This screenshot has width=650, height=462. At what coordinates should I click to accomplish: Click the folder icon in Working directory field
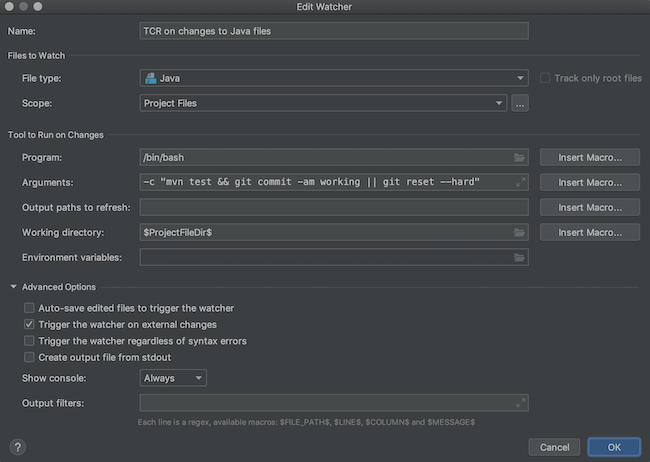519,232
